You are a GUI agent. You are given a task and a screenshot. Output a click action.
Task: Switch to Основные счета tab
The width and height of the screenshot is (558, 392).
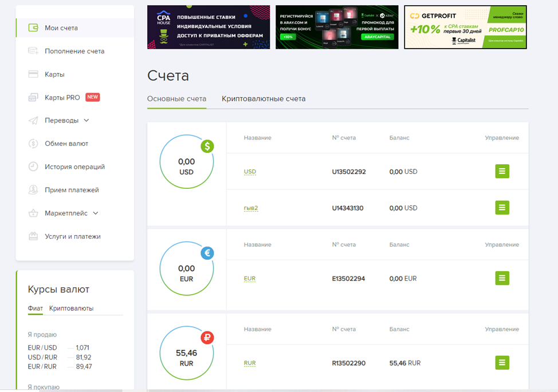click(176, 99)
